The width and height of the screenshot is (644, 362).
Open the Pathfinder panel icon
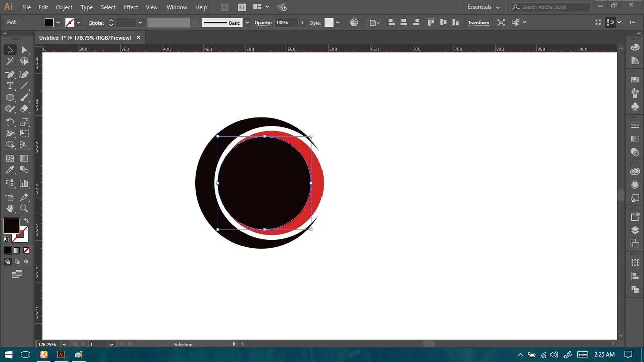(635, 289)
